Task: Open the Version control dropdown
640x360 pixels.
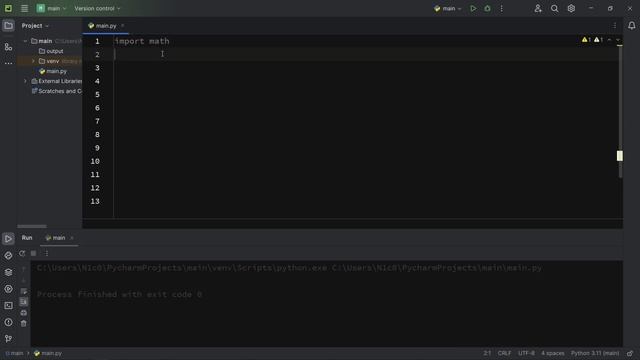Action: click(x=97, y=8)
